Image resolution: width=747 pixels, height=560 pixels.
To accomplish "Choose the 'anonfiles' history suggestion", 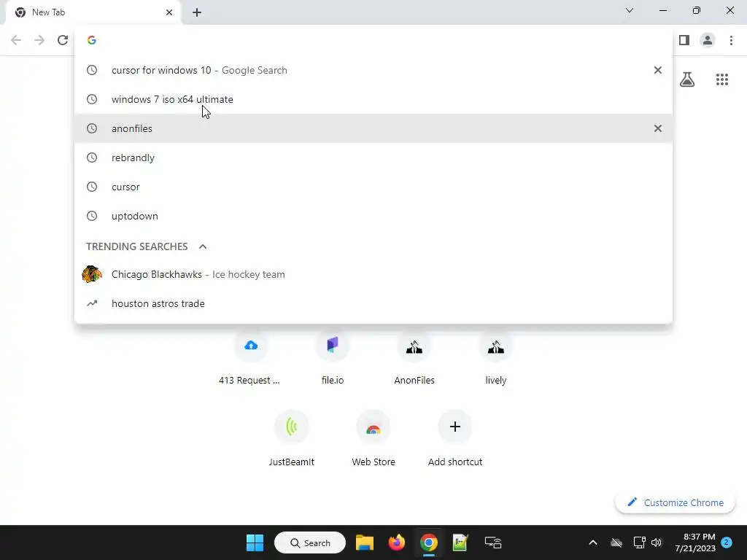I will 373,128.
